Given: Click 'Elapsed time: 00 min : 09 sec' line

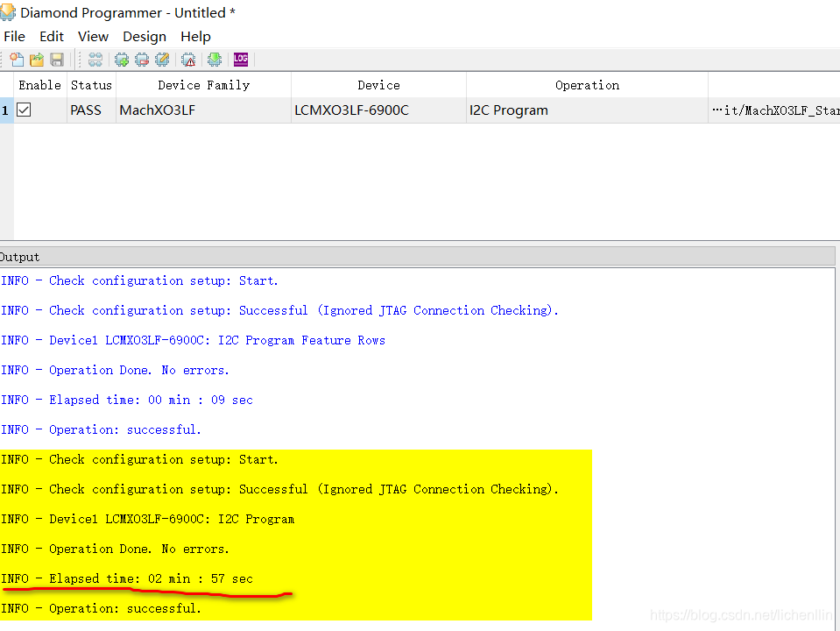Looking at the screenshot, I should coord(127,400).
